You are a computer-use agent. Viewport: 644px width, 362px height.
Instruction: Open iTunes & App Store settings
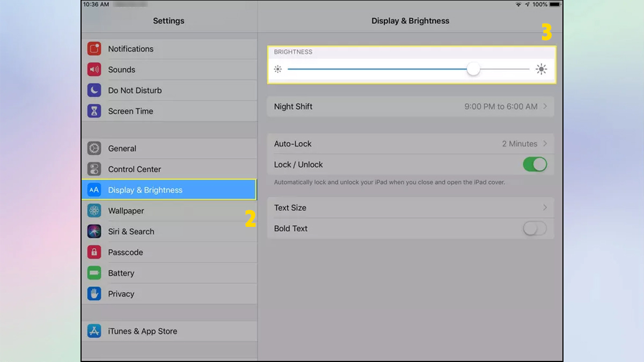click(x=169, y=331)
